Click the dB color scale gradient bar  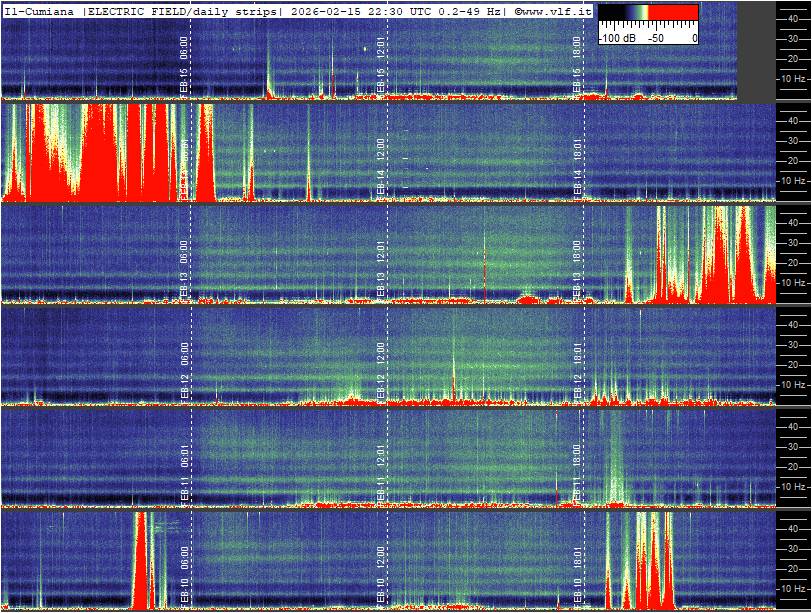648,16
